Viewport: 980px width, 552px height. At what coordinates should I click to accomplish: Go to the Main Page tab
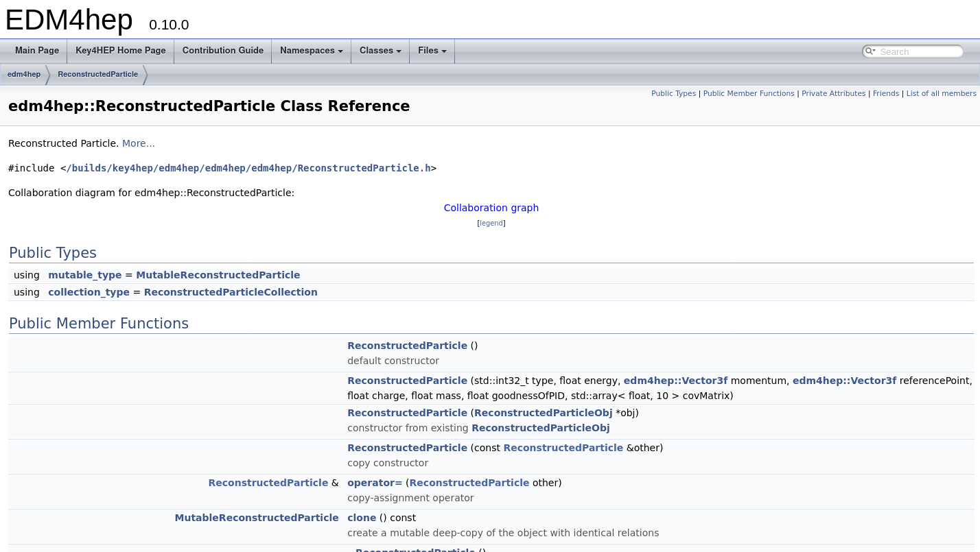(37, 51)
